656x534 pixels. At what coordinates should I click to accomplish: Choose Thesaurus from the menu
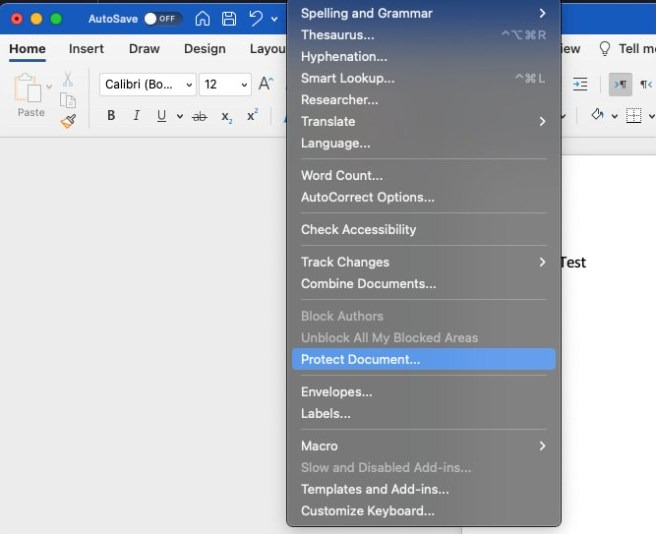click(x=424, y=35)
